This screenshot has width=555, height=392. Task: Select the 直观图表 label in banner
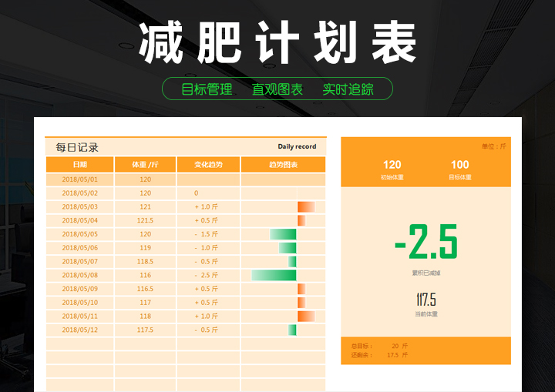coord(277,89)
